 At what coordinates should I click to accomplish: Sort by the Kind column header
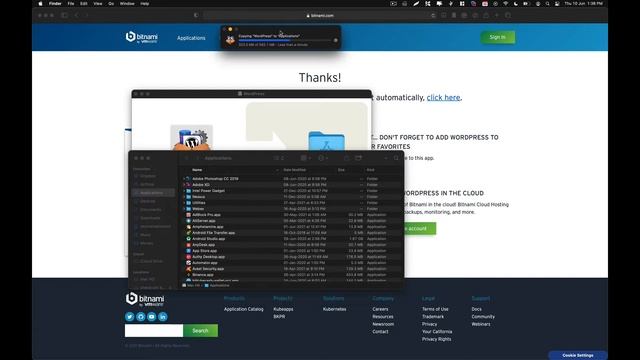pos(370,170)
